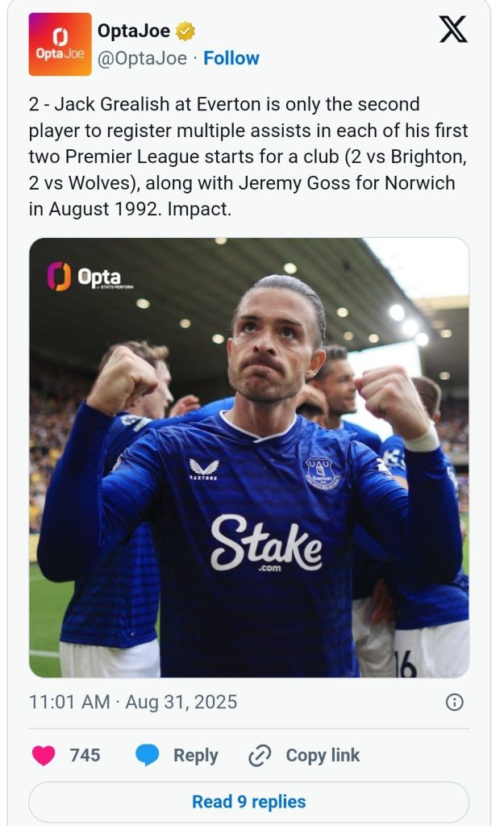Click the OptaJoe profile avatar

tap(60, 44)
